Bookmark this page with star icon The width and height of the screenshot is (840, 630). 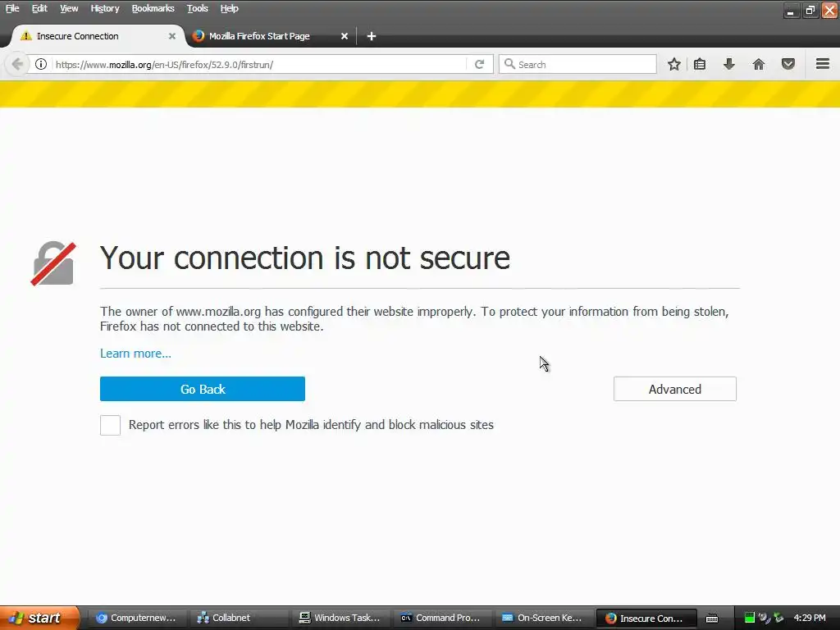tap(674, 64)
